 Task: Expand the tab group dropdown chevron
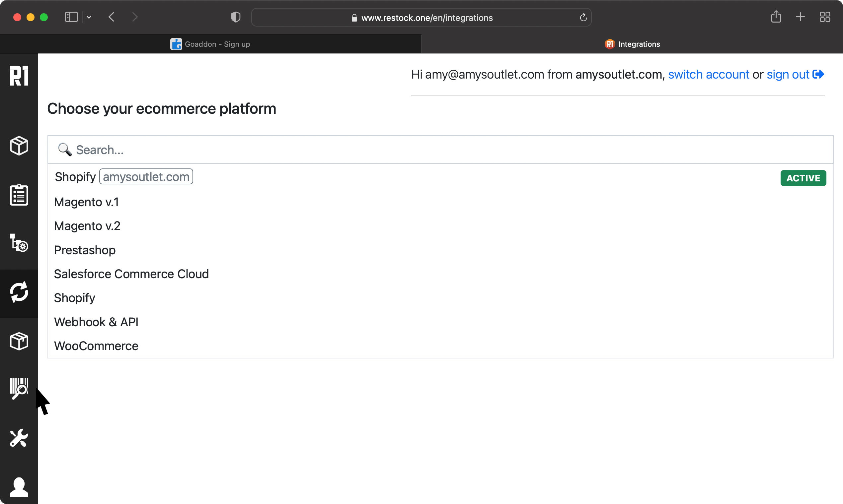pos(89,17)
